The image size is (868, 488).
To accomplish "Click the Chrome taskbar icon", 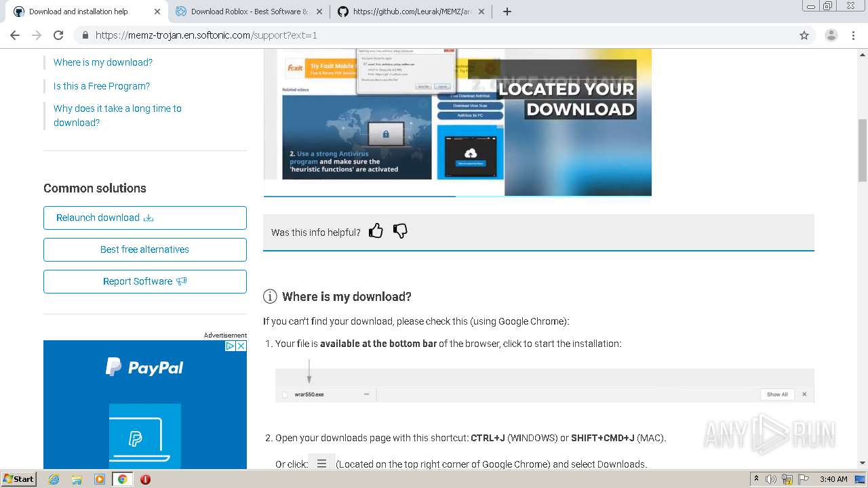I will (123, 479).
